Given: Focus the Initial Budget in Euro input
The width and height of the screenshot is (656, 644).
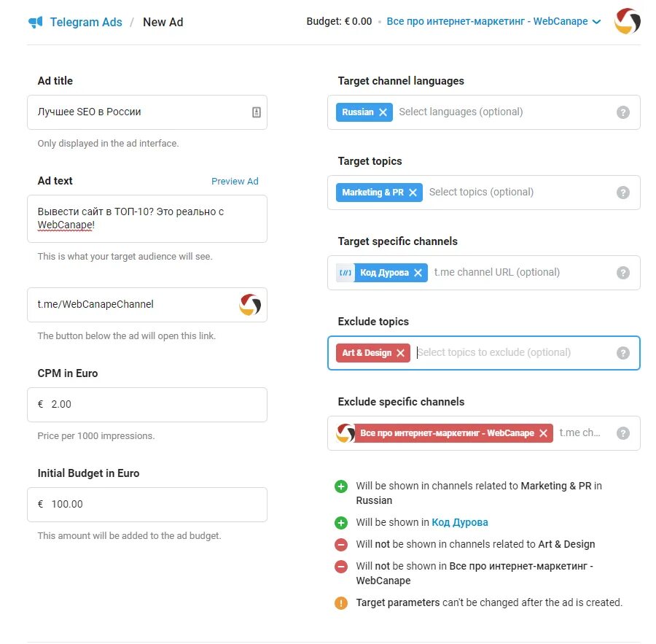Looking at the screenshot, I should click(x=147, y=505).
